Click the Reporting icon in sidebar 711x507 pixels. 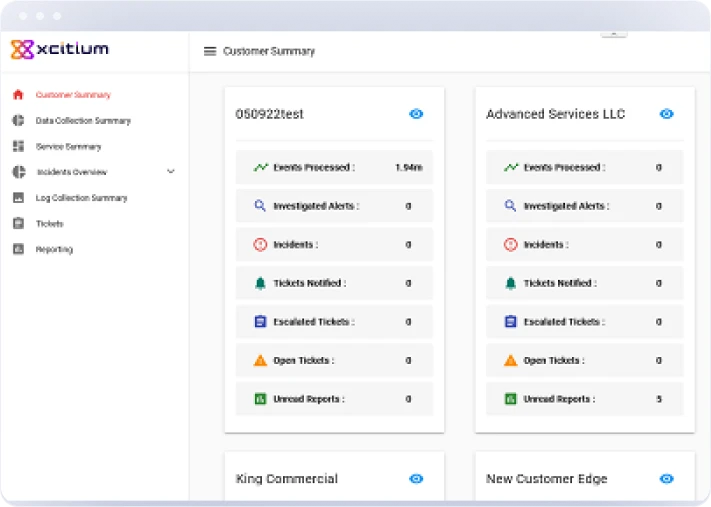pos(18,249)
